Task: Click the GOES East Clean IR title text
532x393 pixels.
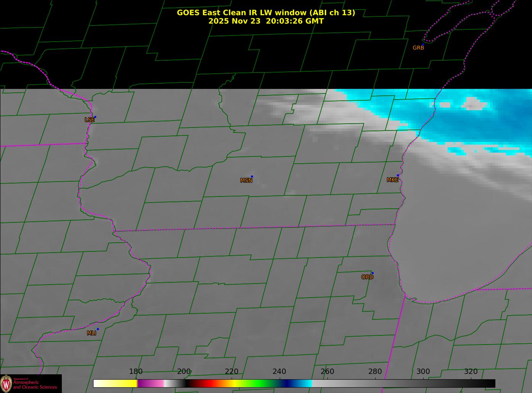Action: (266, 13)
